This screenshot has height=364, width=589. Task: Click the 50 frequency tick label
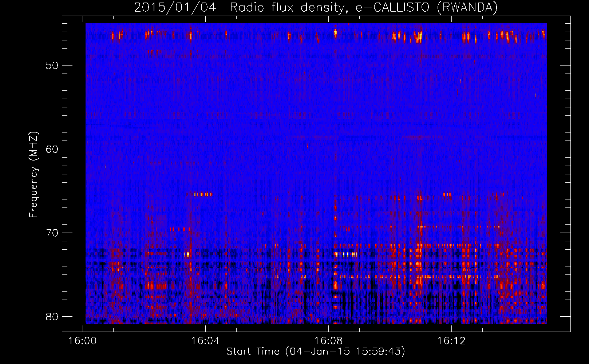click(52, 66)
